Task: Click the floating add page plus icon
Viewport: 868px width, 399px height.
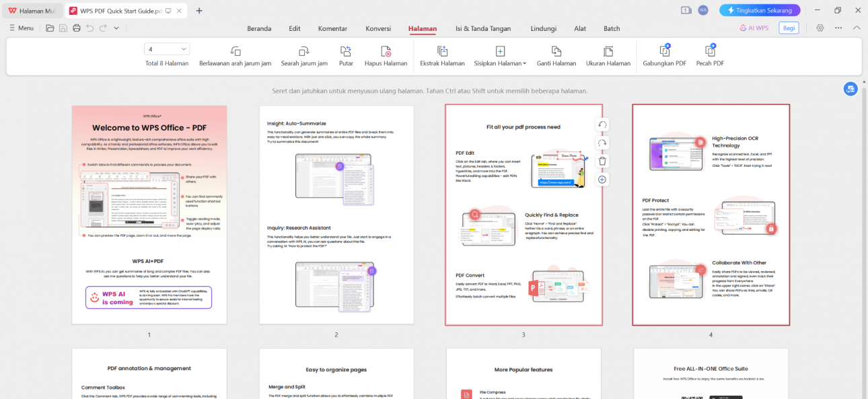Action: point(602,179)
